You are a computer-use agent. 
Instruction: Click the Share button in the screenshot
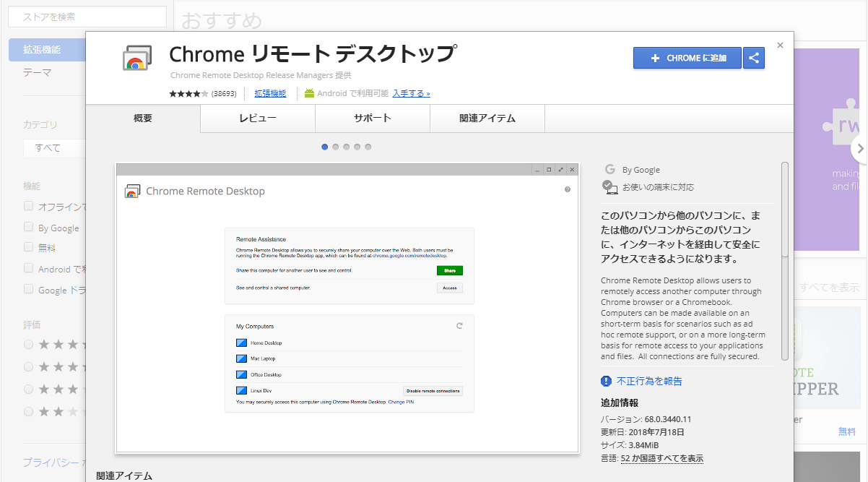pos(449,270)
